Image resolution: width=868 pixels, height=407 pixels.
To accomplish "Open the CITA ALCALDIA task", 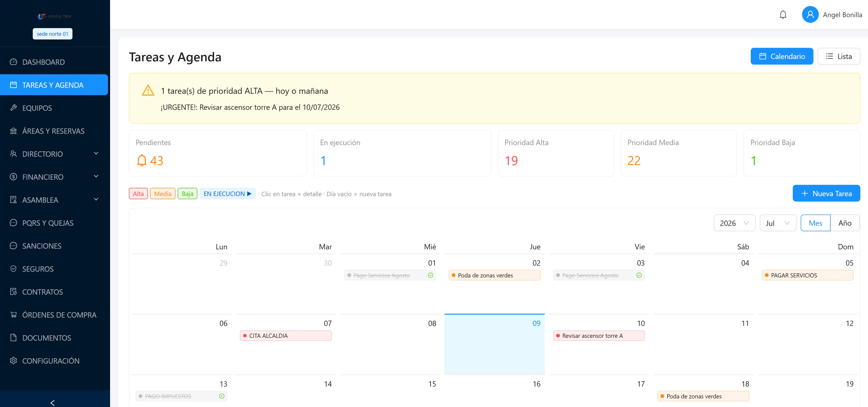I will [285, 335].
